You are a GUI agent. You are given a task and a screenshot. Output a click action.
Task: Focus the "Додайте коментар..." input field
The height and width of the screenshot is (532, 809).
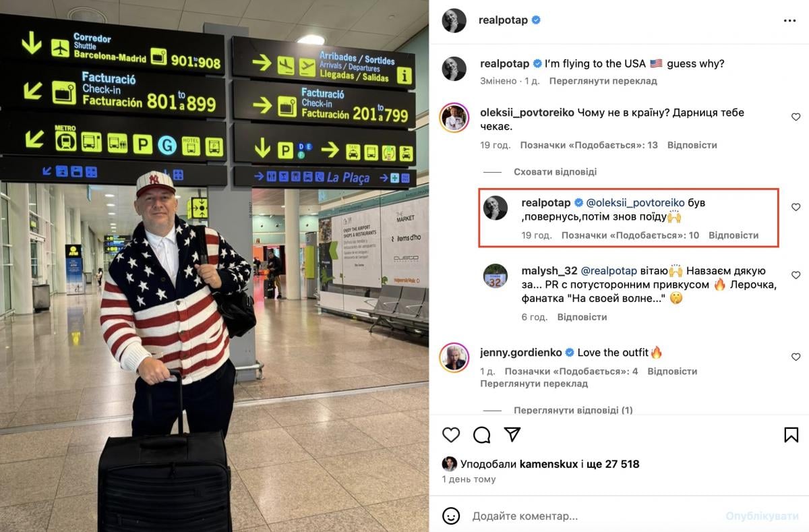click(x=593, y=516)
